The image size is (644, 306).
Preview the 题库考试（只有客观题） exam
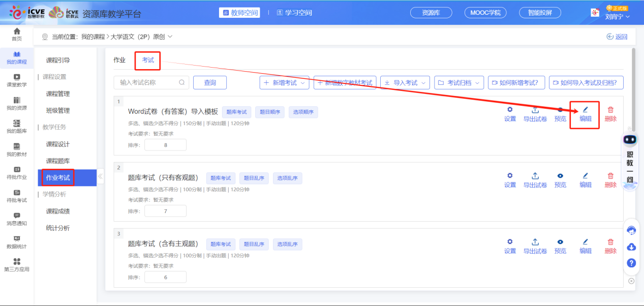click(x=560, y=180)
